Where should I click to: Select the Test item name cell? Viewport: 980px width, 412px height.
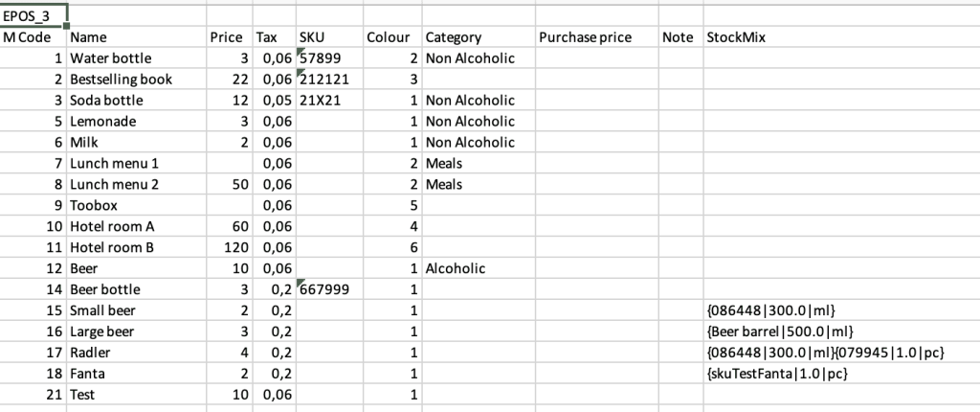(137, 395)
